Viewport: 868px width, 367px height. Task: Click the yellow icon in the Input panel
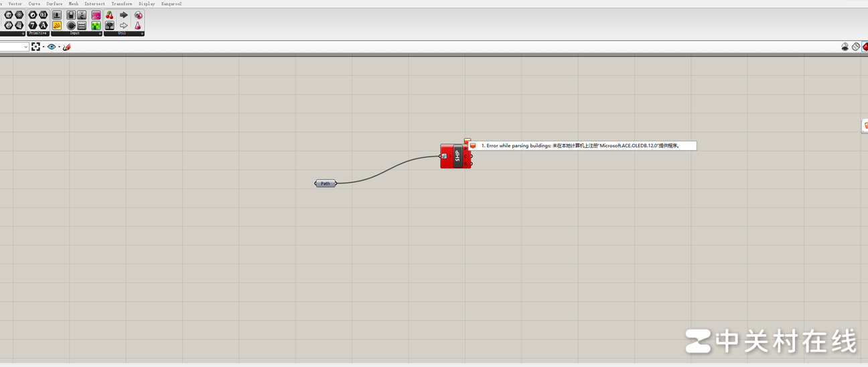(x=57, y=25)
